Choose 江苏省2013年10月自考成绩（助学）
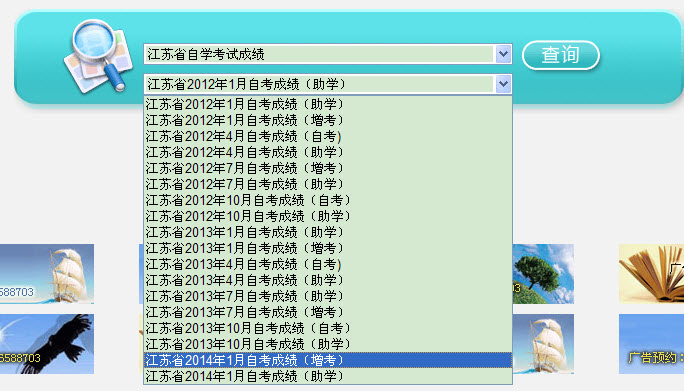Image resolution: width=684 pixels, height=391 pixels. tap(328, 344)
